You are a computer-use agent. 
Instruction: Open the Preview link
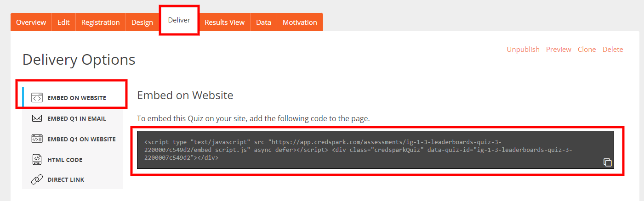click(x=559, y=49)
